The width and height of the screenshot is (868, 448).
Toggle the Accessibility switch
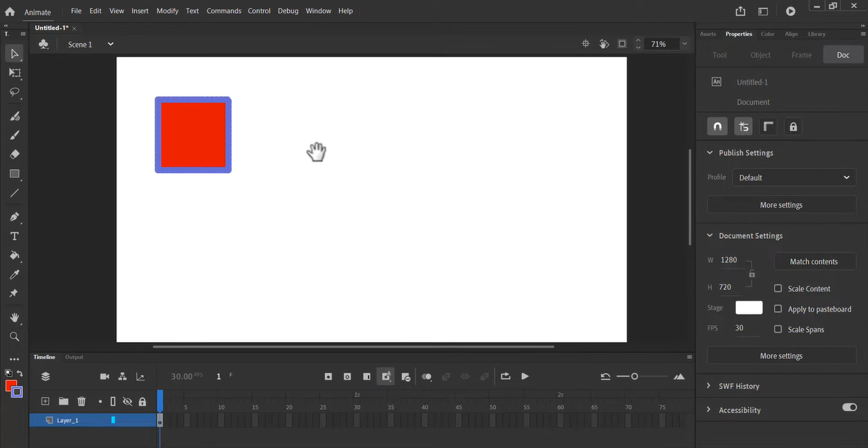849,407
